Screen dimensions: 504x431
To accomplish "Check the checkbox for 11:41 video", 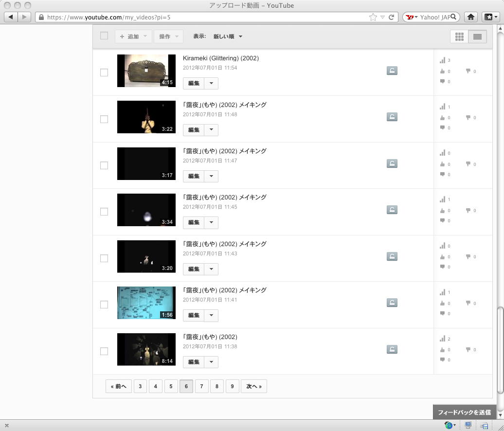I will [x=104, y=305].
